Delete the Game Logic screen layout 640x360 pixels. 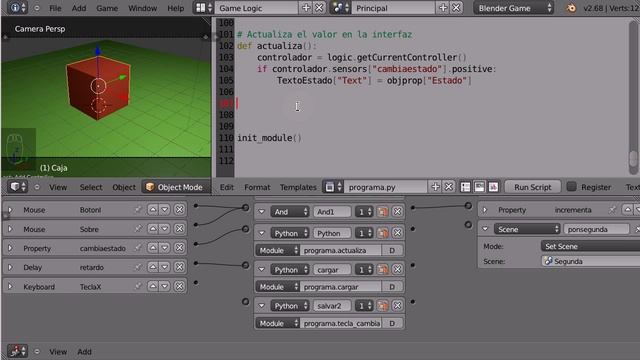pyautogui.click(x=319, y=8)
